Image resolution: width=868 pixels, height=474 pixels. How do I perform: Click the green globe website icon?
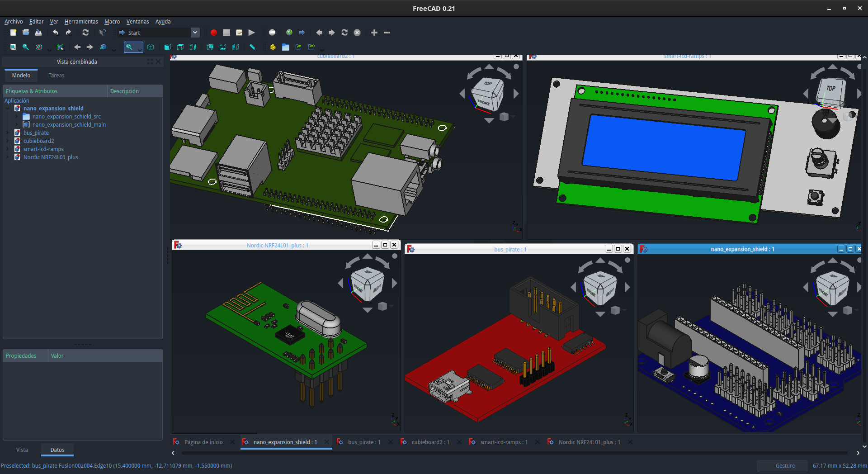[289, 33]
